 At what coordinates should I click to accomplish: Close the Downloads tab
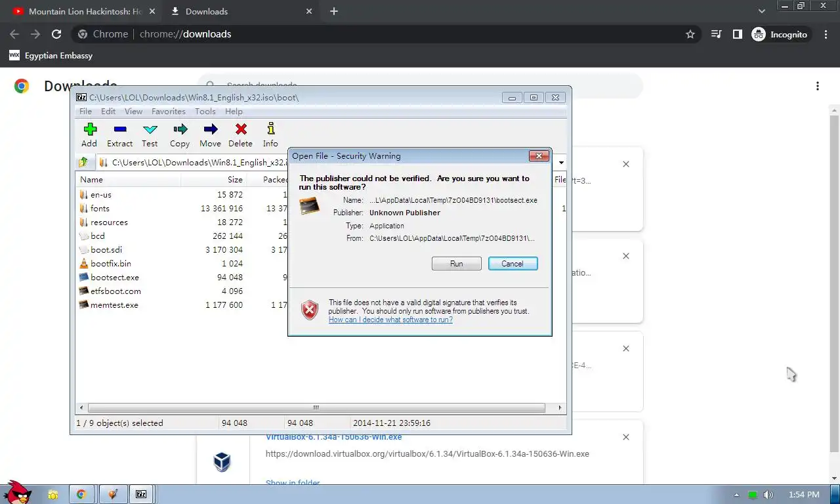click(310, 11)
